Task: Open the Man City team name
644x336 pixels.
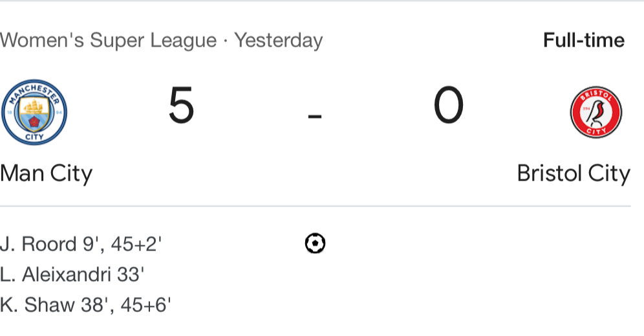Action: (46, 174)
